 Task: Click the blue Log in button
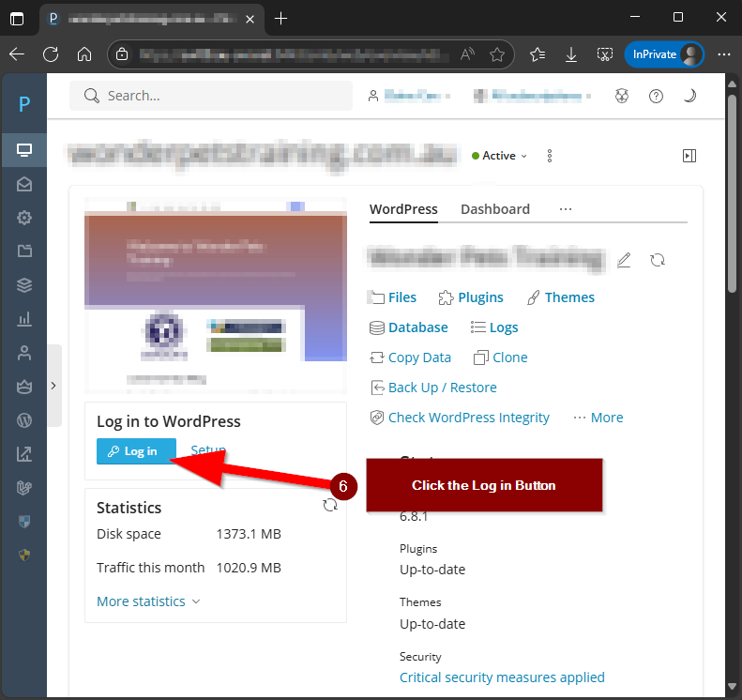pos(136,451)
